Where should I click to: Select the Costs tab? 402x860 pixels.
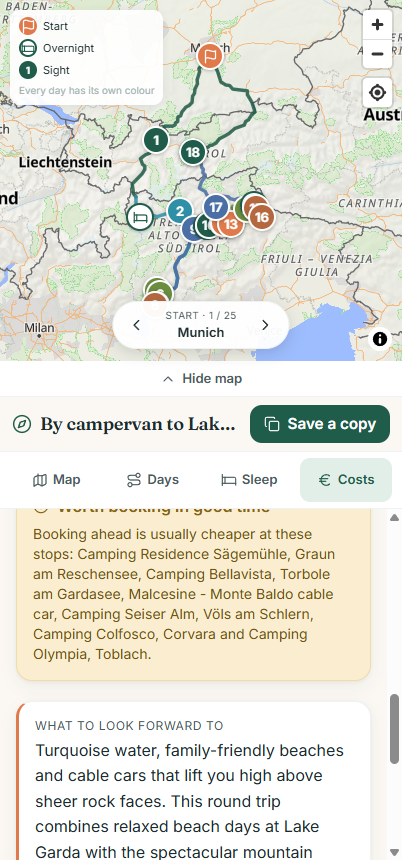tap(346, 480)
